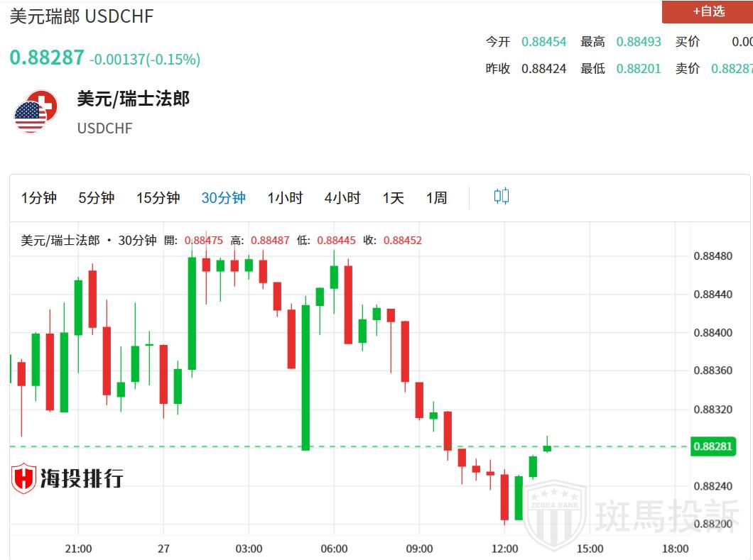Select the 5分钟 timeframe tab
Image resolution: width=753 pixels, height=560 pixels.
[96, 198]
